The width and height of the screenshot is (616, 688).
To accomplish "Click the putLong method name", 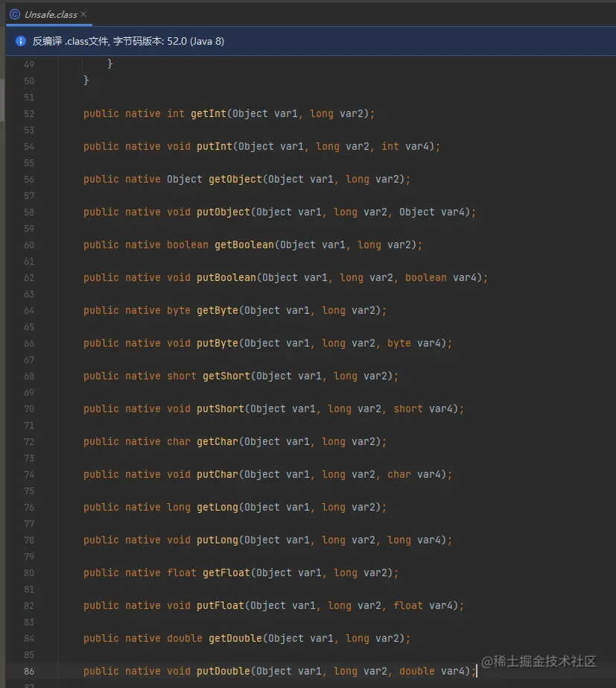I will tap(217, 540).
